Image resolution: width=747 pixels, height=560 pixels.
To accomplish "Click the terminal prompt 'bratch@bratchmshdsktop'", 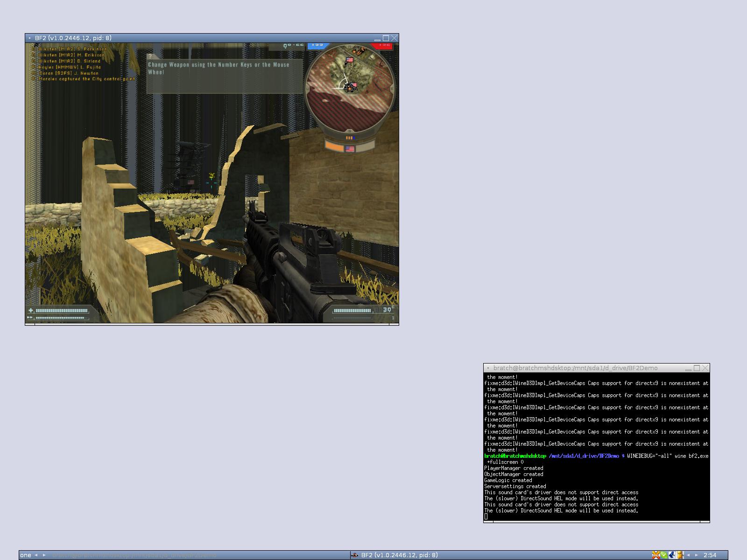I will pyautogui.click(x=515, y=456).
